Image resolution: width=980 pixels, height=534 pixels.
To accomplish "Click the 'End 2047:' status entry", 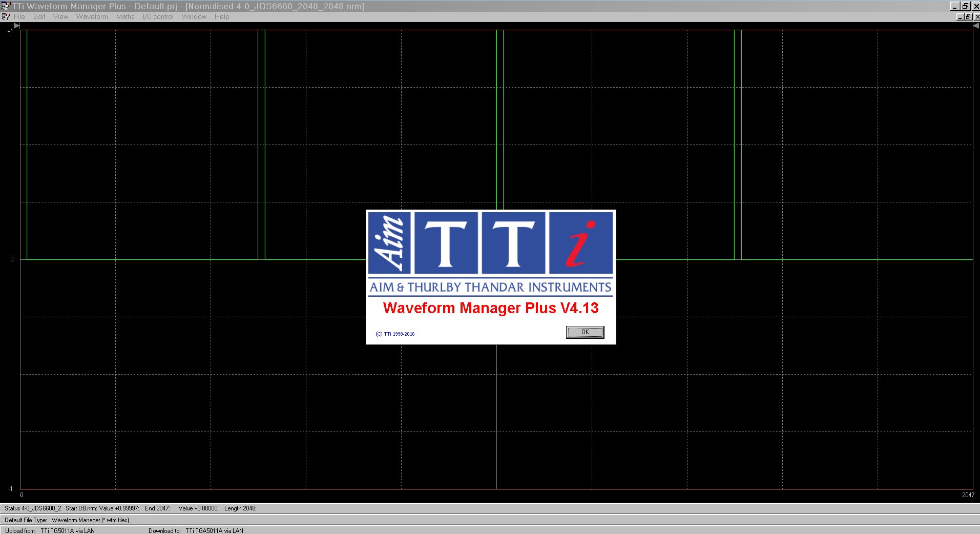I will [x=157, y=508].
